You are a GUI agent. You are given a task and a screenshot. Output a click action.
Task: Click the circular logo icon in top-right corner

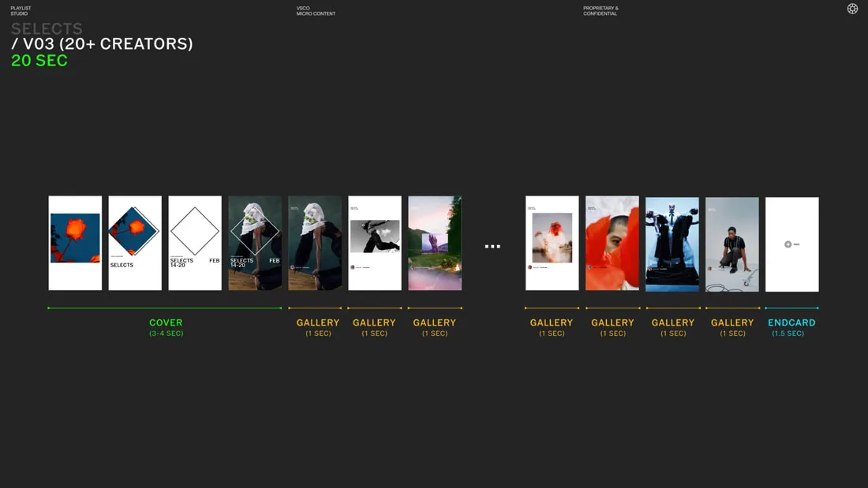coord(852,9)
